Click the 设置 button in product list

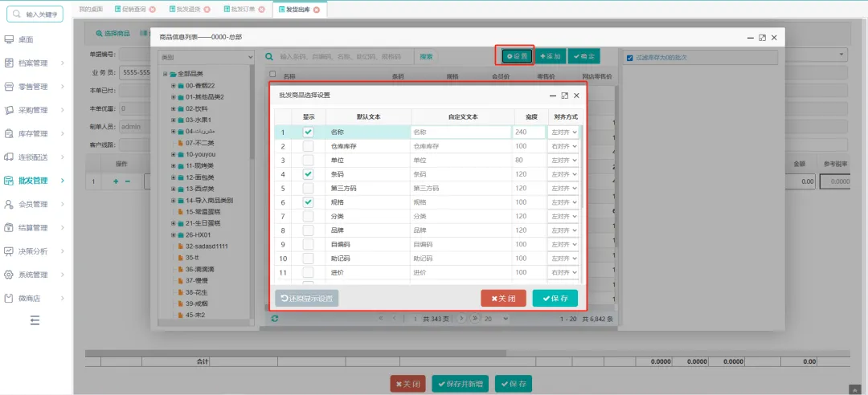click(x=517, y=56)
